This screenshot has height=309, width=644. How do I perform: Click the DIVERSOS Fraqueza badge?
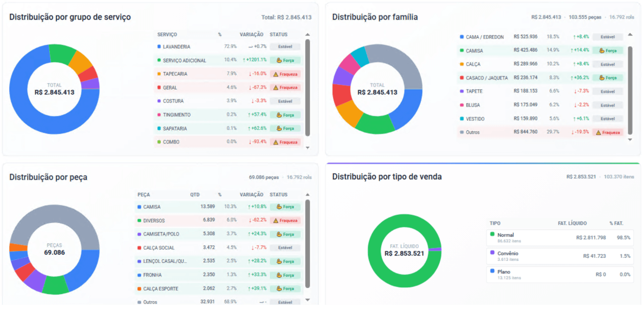[x=285, y=221]
